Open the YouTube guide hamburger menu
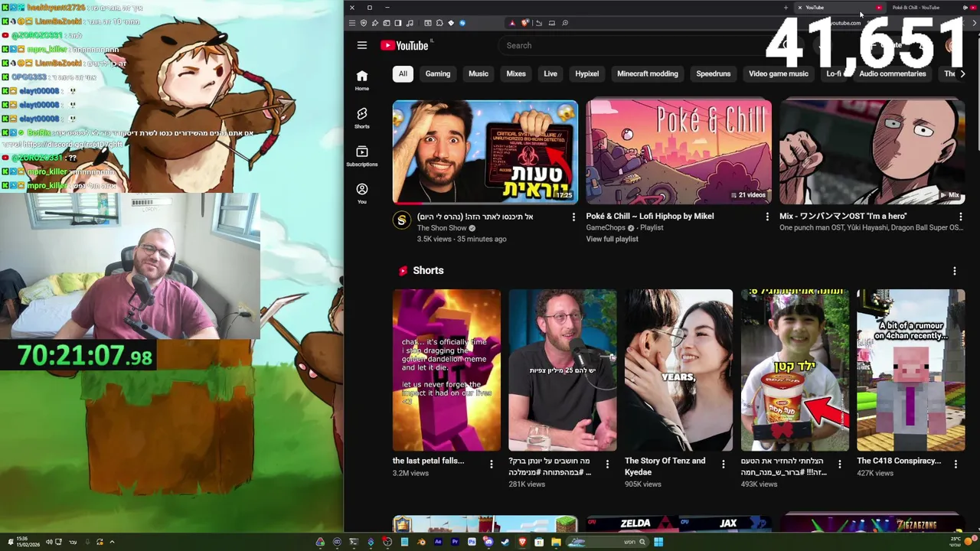The height and width of the screenshot is (551, 980). pyautogui.click(x=361, y=45)
